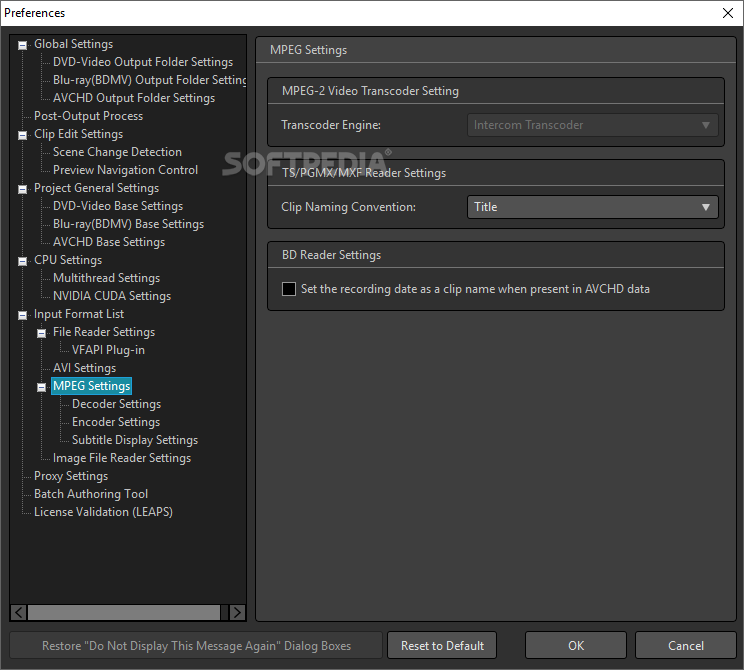The width and height of the screenshot is (744, 670).
Task: Select Batch Authoring Tool
Action: [x=91, y=495]
